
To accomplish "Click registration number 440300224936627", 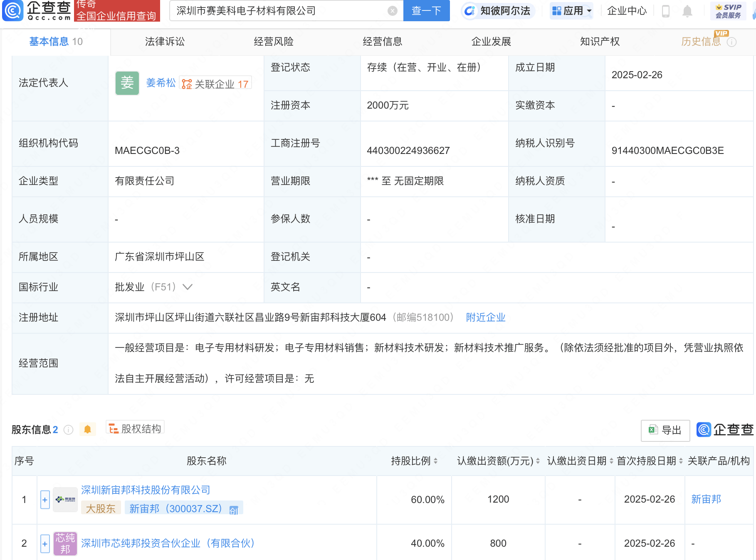I will tap(408, 151).
